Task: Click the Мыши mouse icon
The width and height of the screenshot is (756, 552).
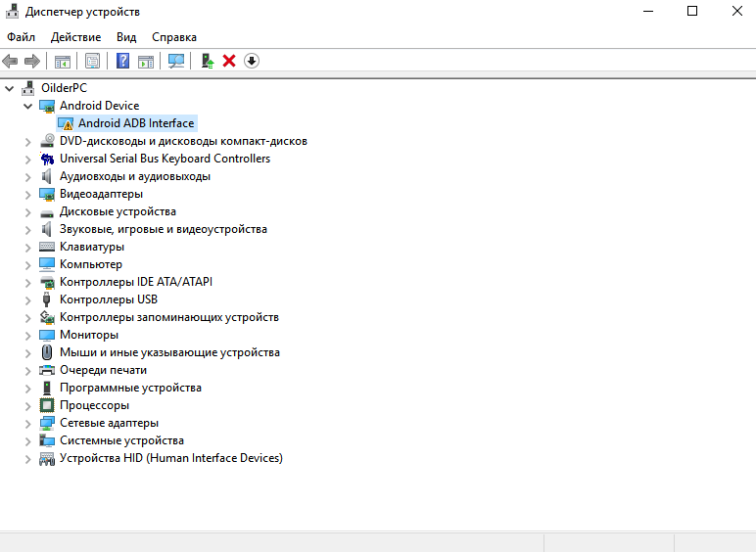Action: pos(47,352)
